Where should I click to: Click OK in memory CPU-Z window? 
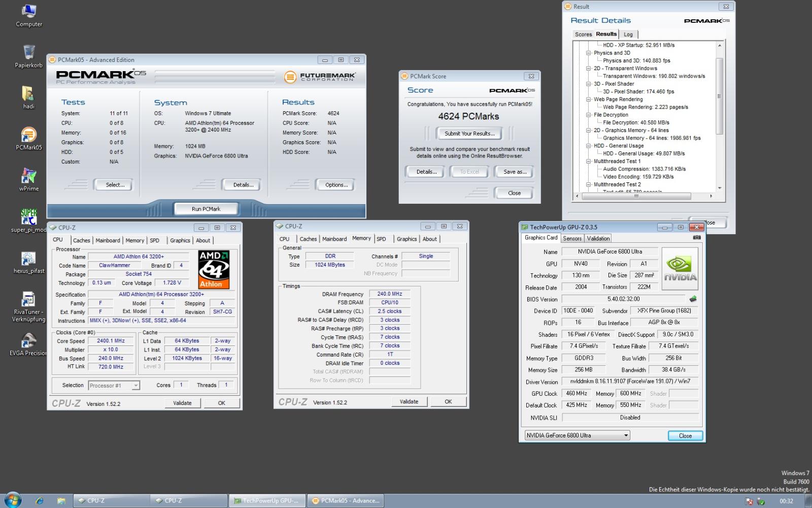point(448,401)
